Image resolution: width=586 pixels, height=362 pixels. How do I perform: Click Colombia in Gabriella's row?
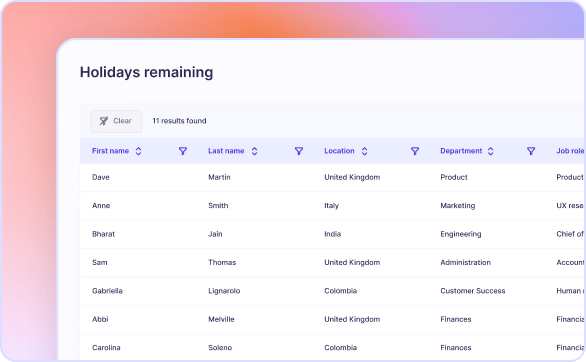[x=340, y=291]
